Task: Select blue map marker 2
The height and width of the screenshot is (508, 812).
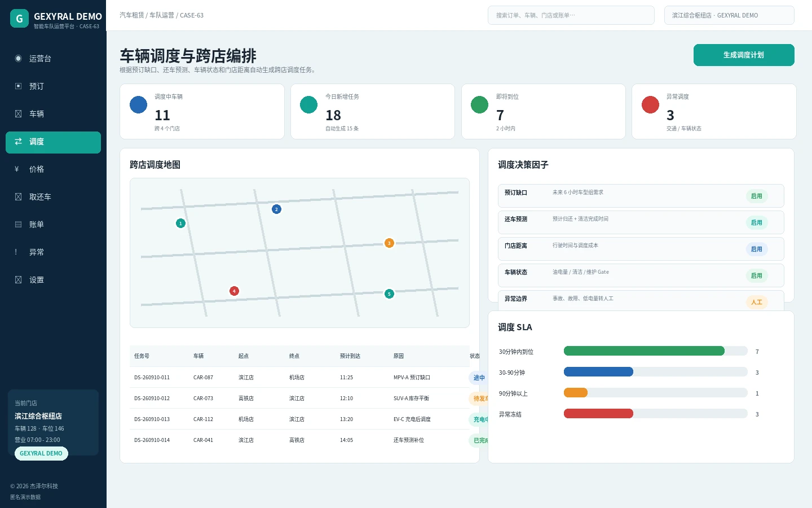Action: [x=276, y=209]
